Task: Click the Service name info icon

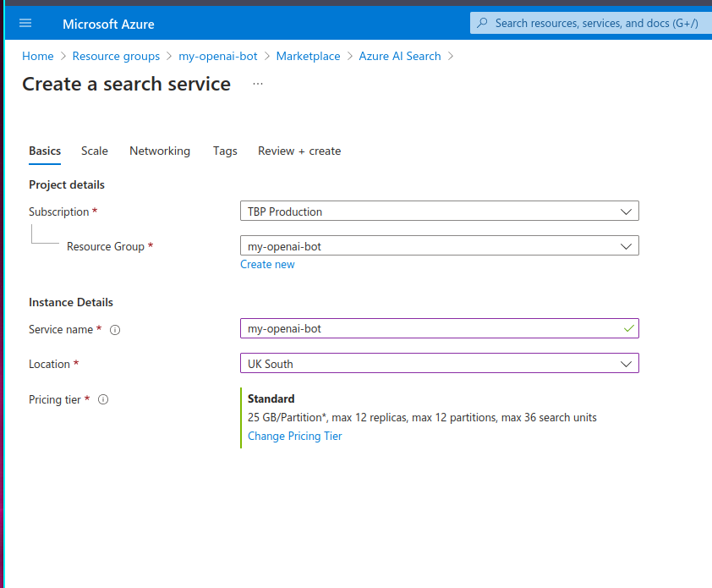Action: point(115,330)
